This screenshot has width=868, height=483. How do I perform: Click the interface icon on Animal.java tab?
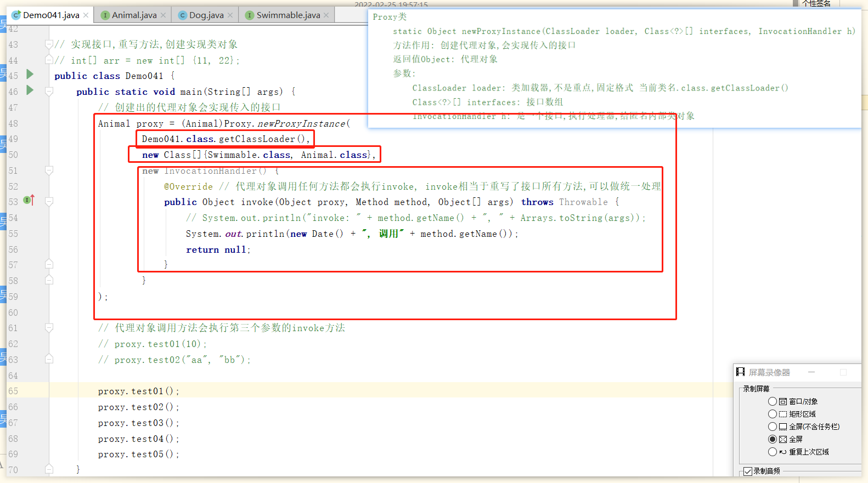pyautogui.click(x=105, y=15)
